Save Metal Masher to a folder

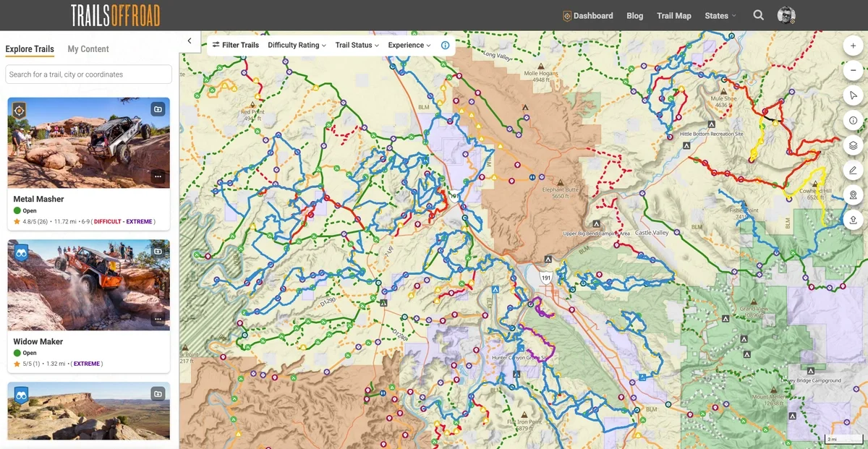pyautogui.click(x=158, y=109)
